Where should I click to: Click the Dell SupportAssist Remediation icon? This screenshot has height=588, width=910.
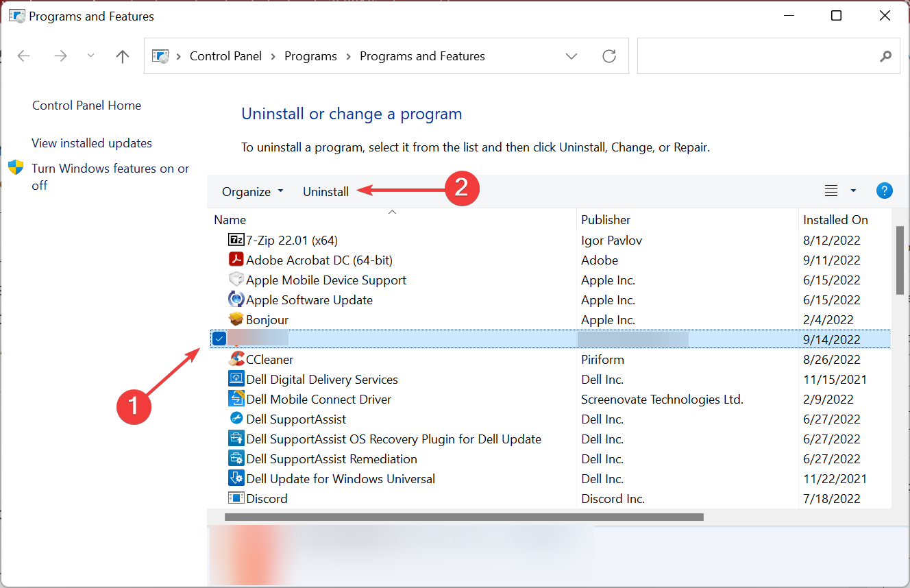tap(236, 458)
